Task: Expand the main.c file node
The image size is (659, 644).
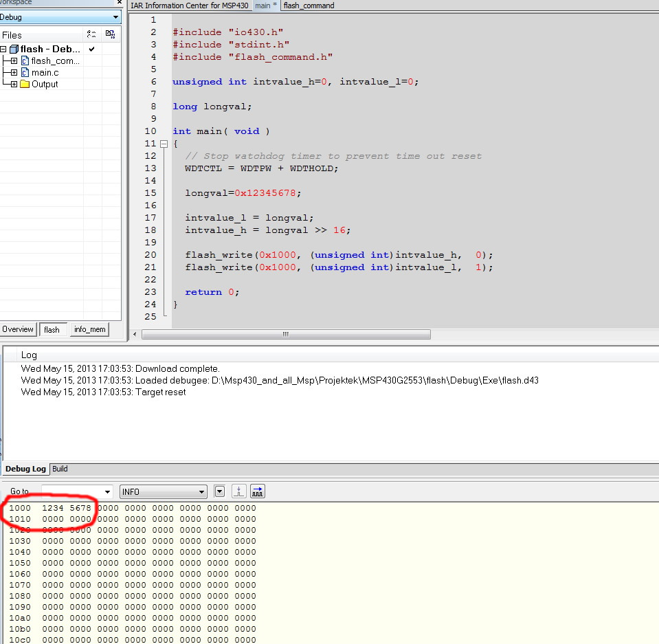Action: [x=14, y=72]
